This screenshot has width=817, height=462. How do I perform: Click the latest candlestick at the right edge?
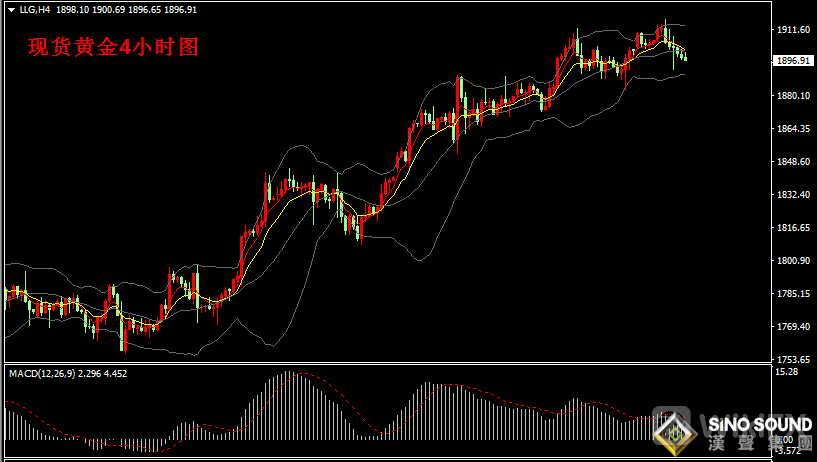tap(685, 56)
